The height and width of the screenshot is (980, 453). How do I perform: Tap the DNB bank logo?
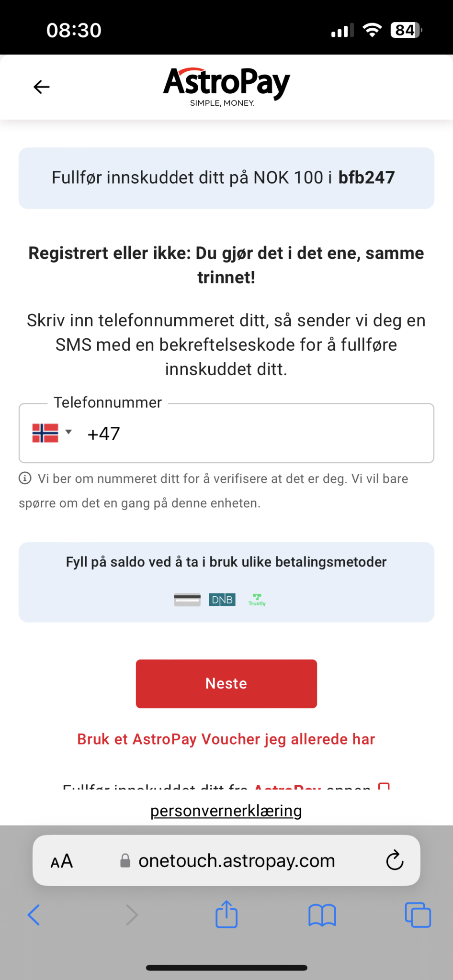click(222, 600)
